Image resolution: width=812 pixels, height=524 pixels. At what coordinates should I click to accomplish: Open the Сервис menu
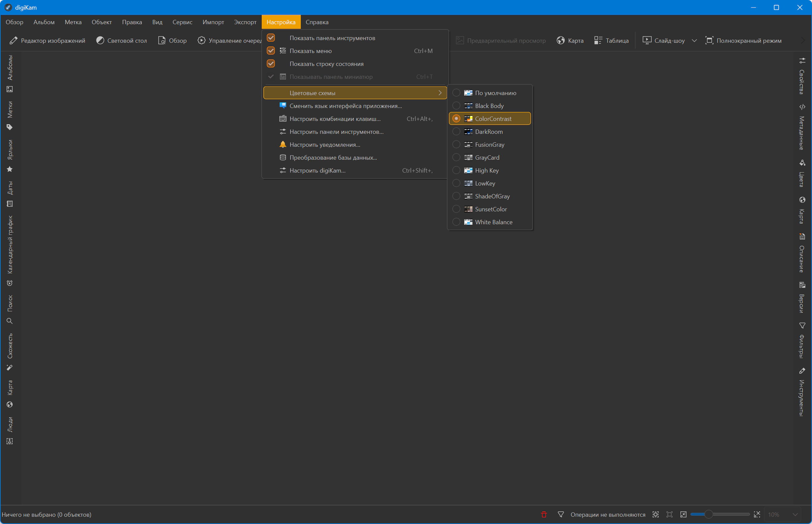(182, 22)
